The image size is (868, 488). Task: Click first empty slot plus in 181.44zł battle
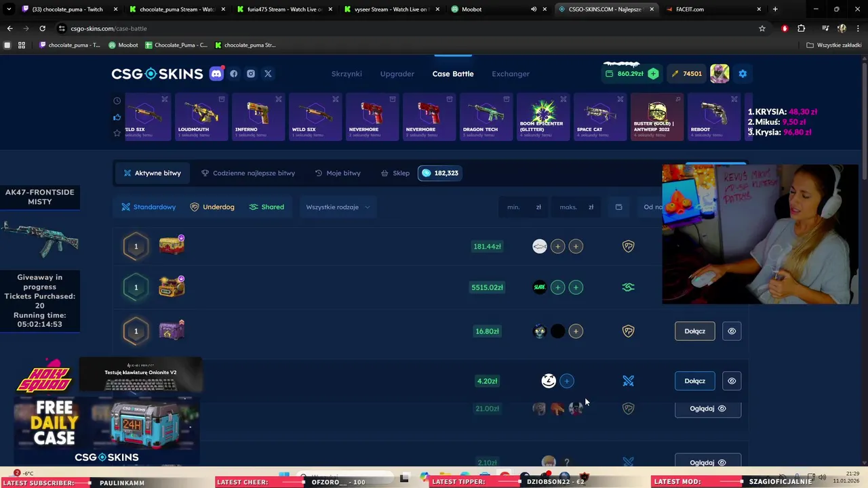(557, 246)
